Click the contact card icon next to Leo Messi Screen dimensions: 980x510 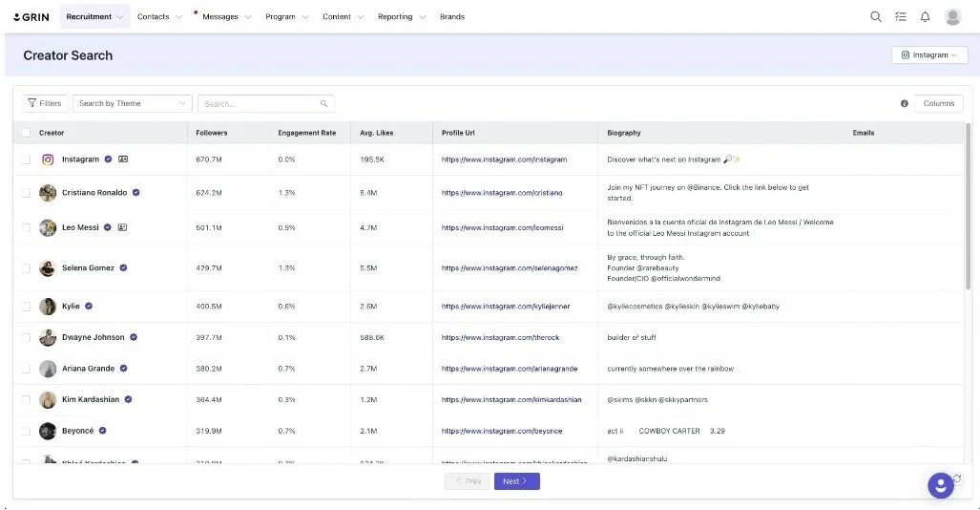[x=122, y=227]
